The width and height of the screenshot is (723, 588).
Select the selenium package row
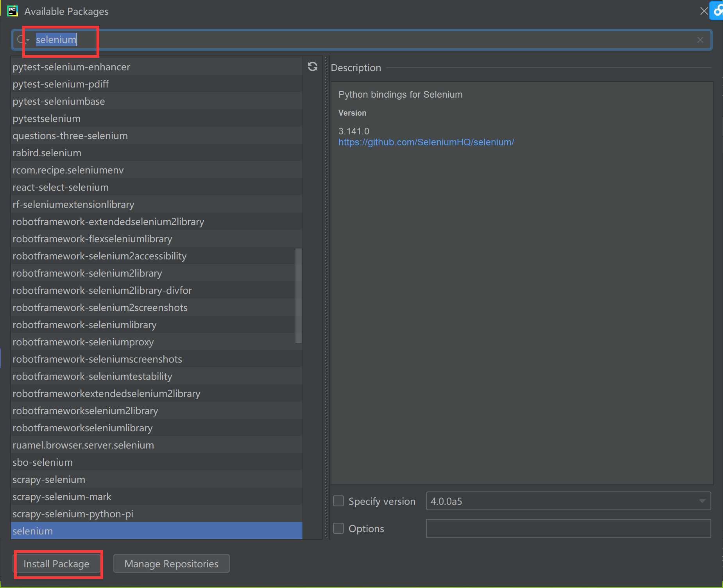pos(157,531)
